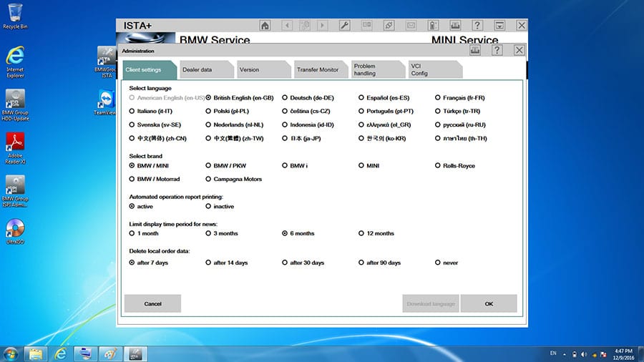The height and width of the screenshot is (362, 644).
Task: Click the Download language button
Action: coord(431,304)
